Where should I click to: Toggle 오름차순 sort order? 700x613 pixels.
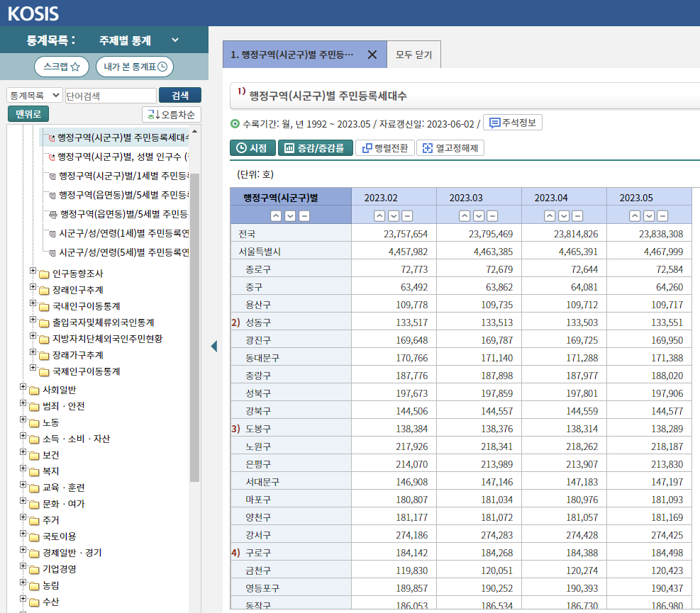(172, 115)
